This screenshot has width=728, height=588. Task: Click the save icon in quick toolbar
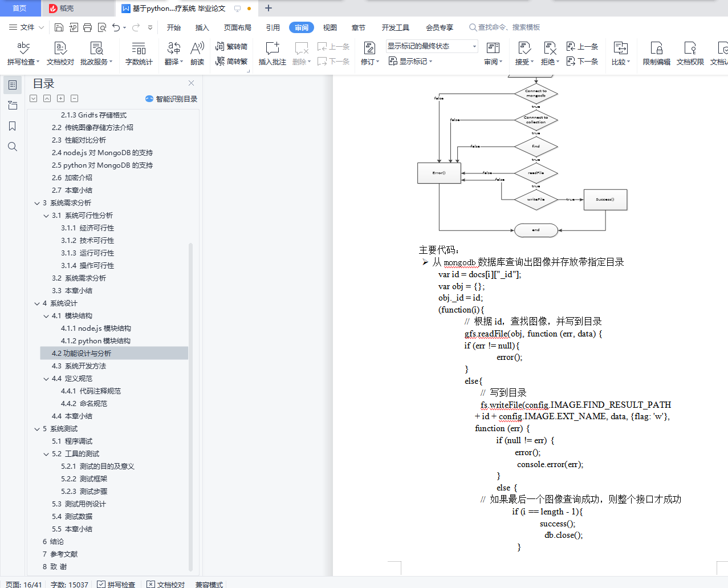point(59,27)
